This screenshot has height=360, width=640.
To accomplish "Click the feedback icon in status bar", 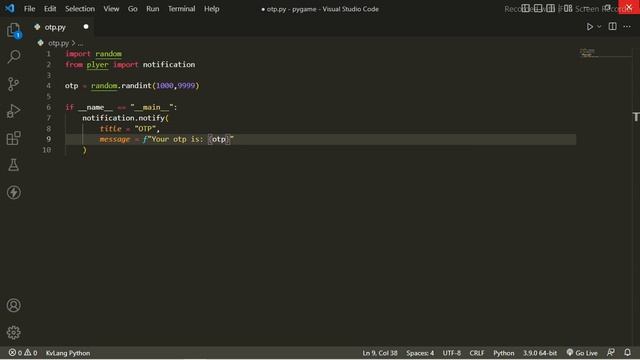I will point(611,352).
